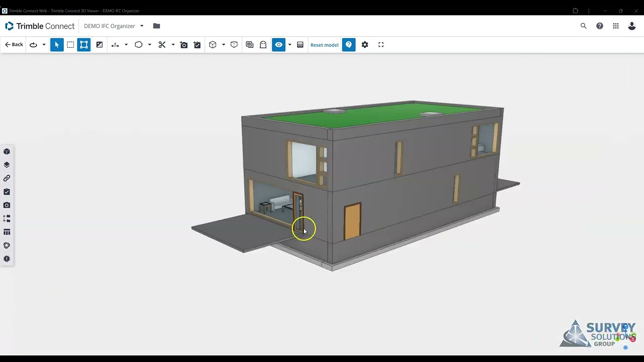The image size is (644, 362).
Task: Expand the scissors clip dropdown arrow
Action: tap(173, 45)
